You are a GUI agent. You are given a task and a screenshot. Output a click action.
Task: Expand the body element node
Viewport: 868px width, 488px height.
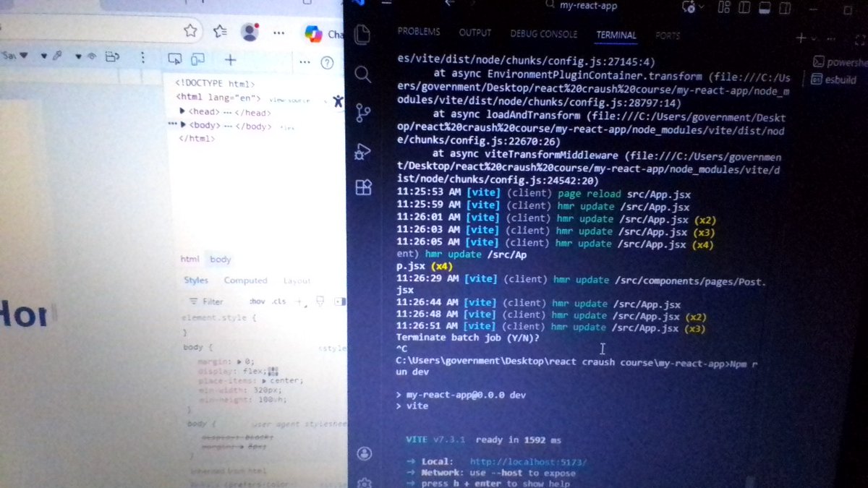(183, 125)
